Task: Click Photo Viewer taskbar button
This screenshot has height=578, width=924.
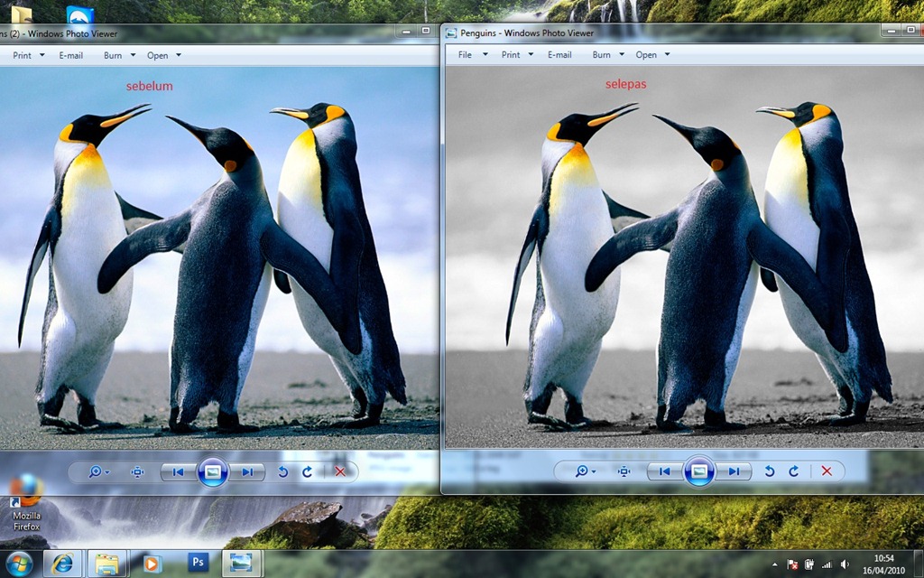Action: [x=242, y=564]
